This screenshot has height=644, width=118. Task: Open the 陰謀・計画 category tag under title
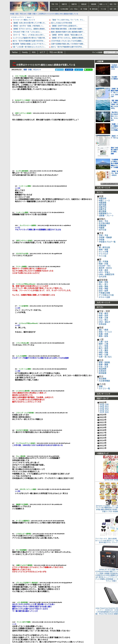click(27, 70)
